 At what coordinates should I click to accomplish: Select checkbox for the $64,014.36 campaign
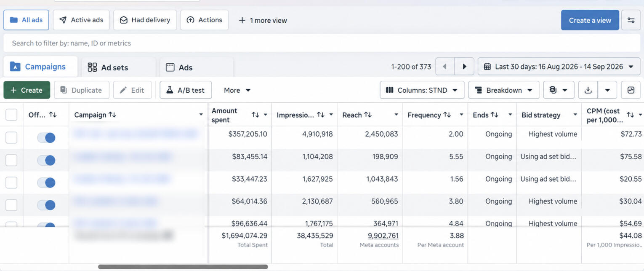click(x=11, y=205)
